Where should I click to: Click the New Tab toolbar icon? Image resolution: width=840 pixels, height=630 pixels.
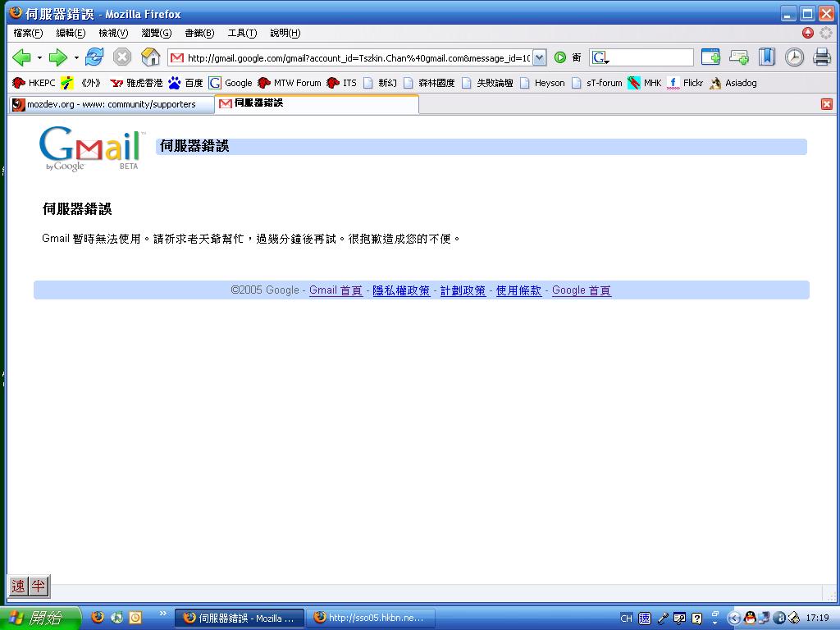[710, 57]
